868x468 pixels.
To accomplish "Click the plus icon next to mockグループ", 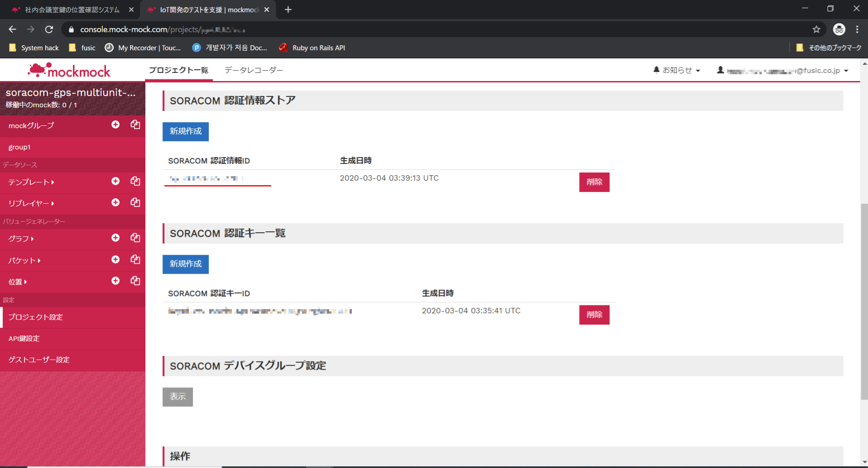I will pyautogui.click(x=115, y=124).
